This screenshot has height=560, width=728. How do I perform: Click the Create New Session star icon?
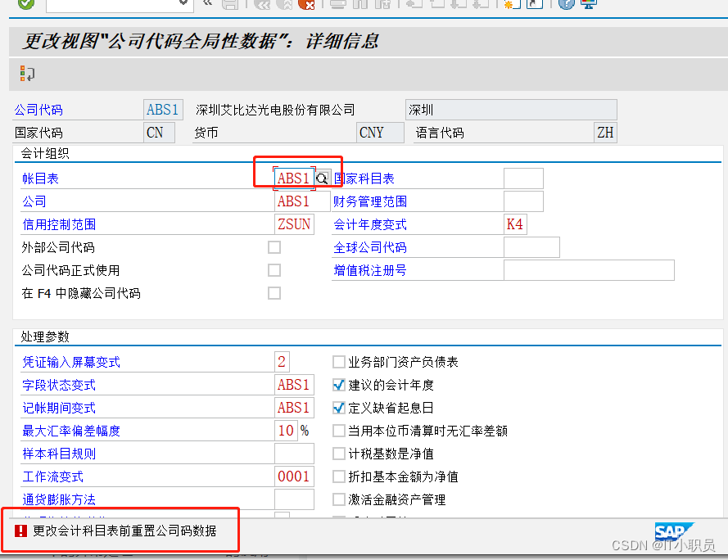click(512, 4)
